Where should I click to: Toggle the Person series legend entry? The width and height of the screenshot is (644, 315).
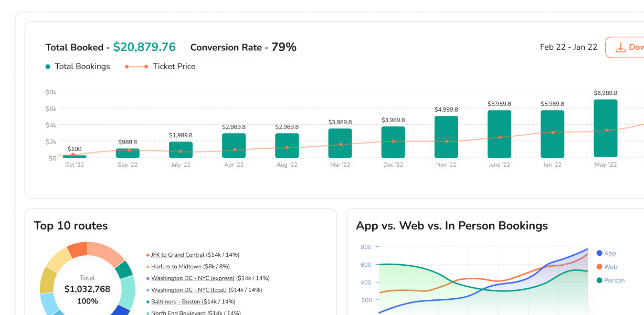point(610,280)
